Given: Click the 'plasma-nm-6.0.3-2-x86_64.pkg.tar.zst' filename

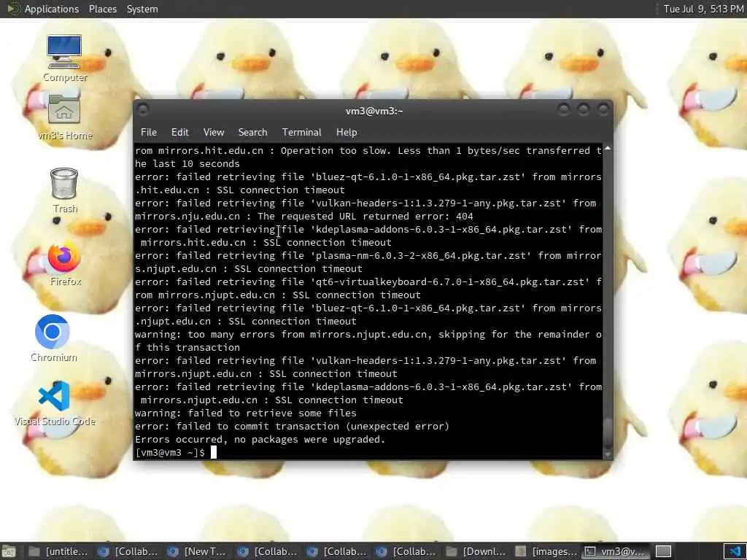Looking at the screenshot, I should (x=421, y=256).
